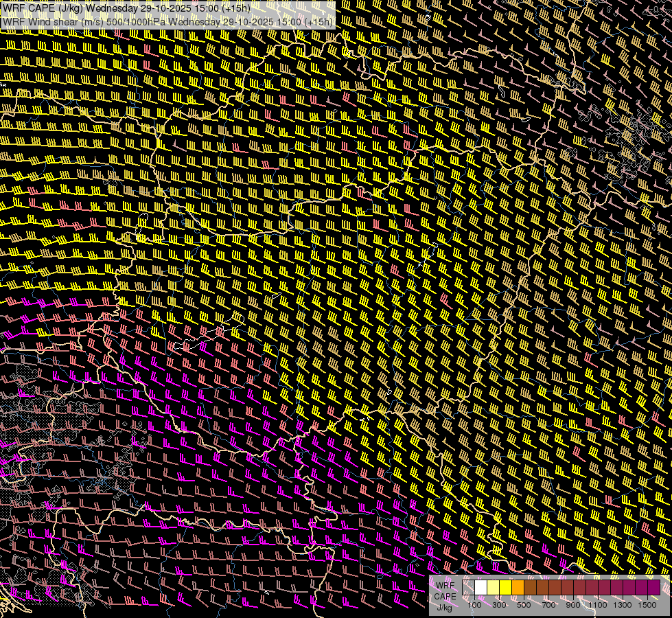Select the white CAPE legend swatch
The width and height of the screenshot is (672, 618).
click(x=481, y=587)
